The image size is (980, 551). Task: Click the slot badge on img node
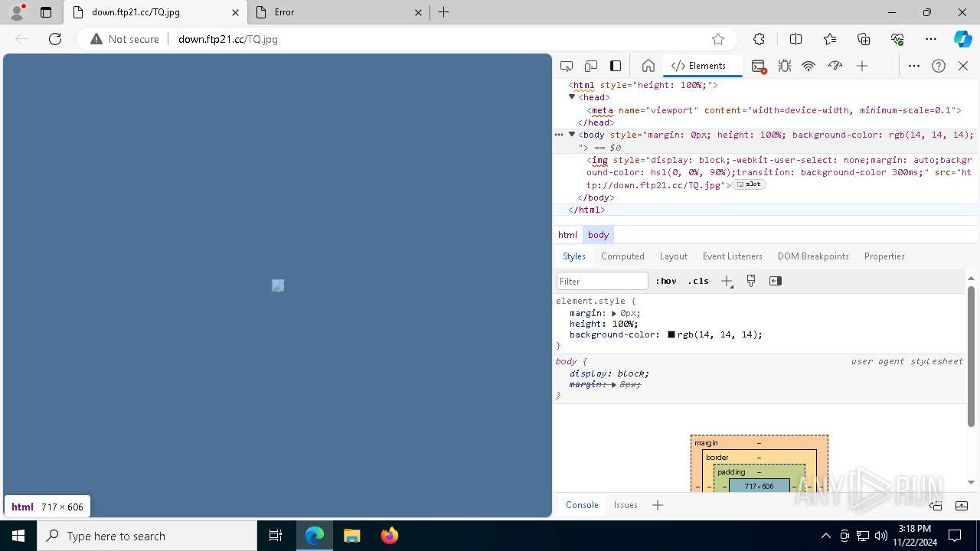point(750,184)
